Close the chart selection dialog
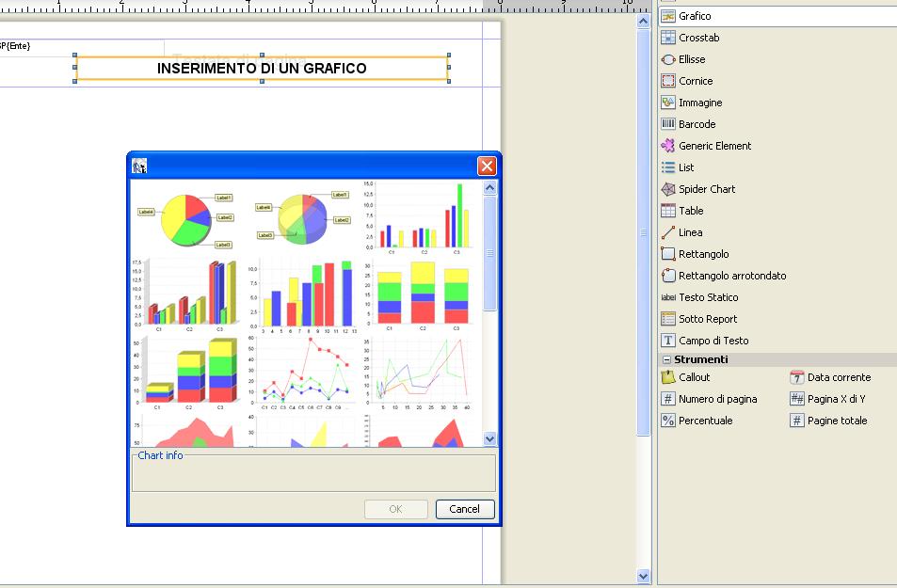Image resolution: width=897 pixels, height=588 pixels. click(487, 167)
